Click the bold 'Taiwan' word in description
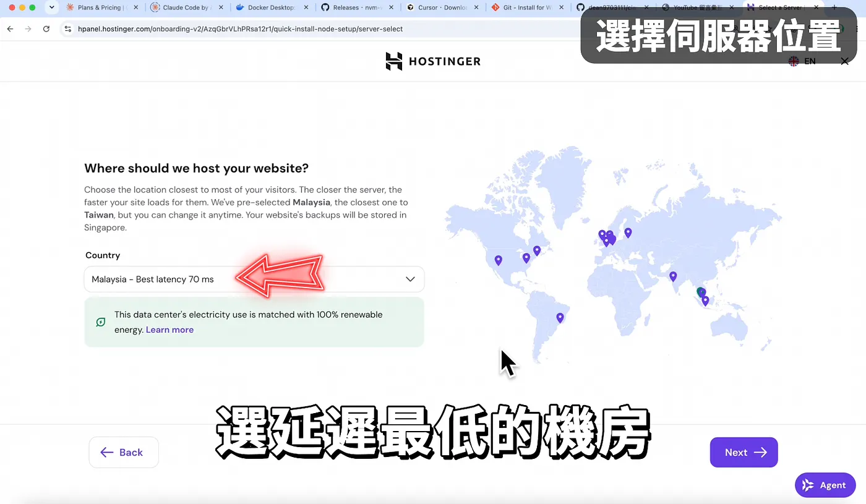Viewport: 866px width, 504px height. (99, 215)
